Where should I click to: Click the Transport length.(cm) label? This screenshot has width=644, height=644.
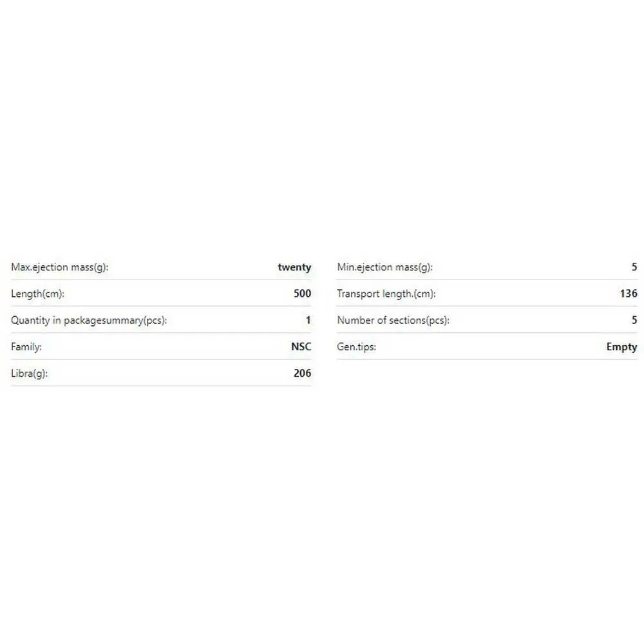point(386,294)
